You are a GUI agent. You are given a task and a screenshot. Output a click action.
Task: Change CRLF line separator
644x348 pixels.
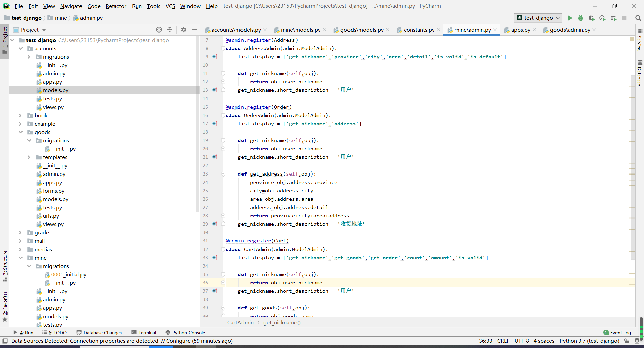(x=503, y=341)
